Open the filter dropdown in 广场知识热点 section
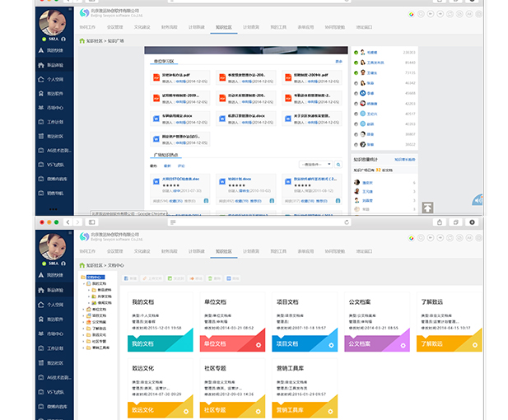The width and height of the screenshot is (508, 420). pyautogui.click(x=317, y=165)
